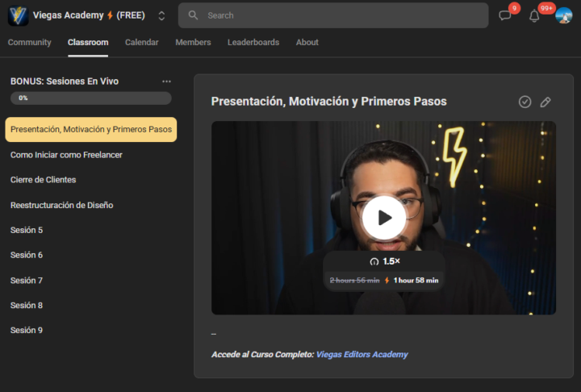This screenshot has height=392, width=581.
Task: Open the Cierre de Clientes lesson
Action: click(x=43, y=180)
